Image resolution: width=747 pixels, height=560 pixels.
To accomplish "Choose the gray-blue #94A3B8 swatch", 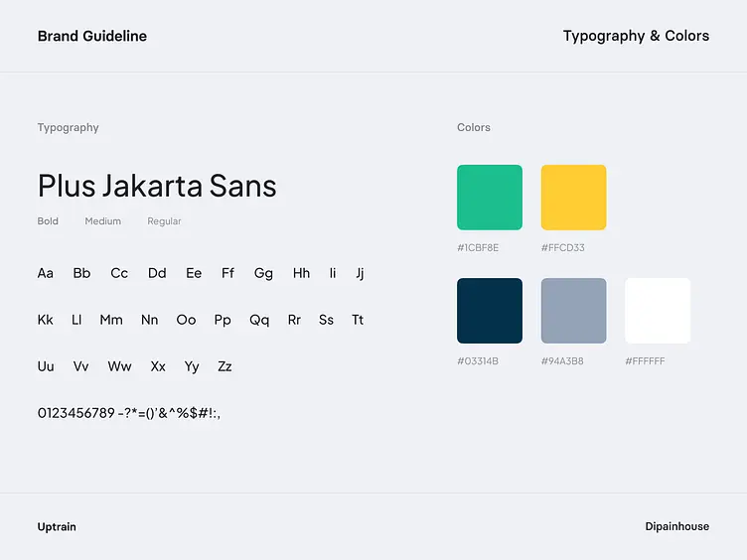I will (x=573, y=311).
